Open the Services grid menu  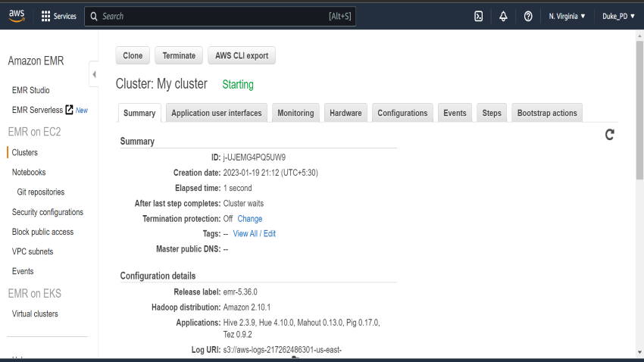(x=59, y=16)
